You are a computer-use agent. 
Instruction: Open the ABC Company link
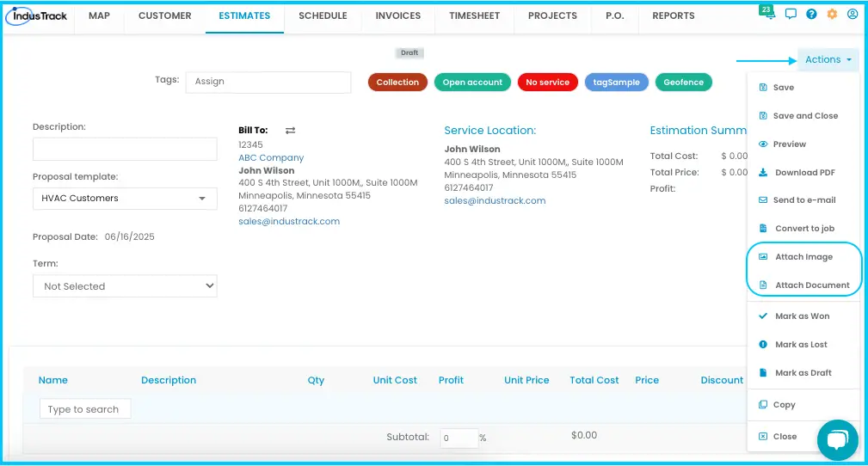pos(271,157)
